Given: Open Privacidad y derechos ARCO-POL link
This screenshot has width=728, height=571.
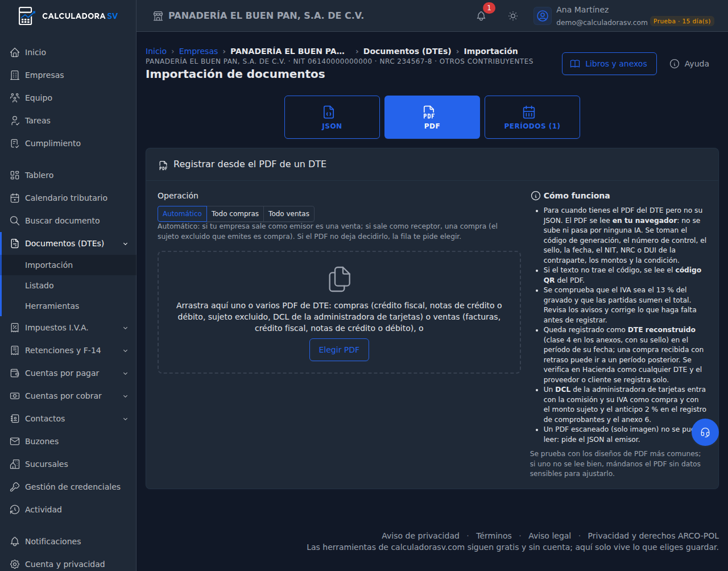Looking at the screenshot, I should point(653,536).
